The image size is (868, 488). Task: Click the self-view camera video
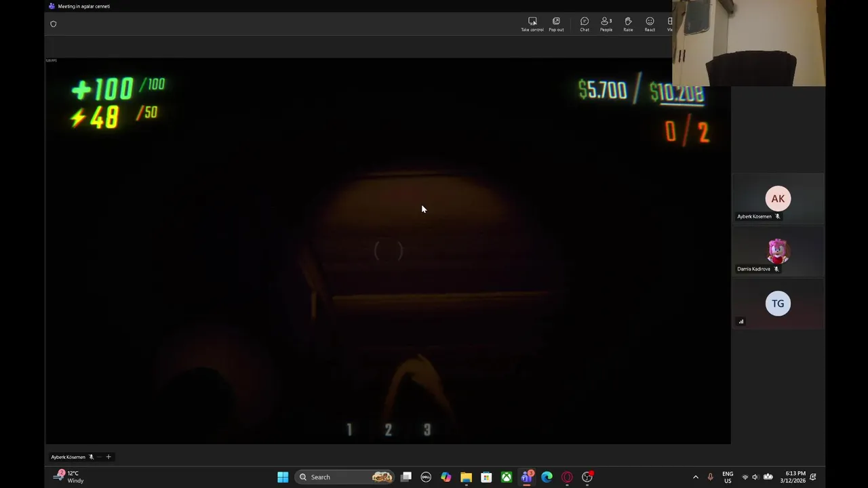(x=749, y=43)
